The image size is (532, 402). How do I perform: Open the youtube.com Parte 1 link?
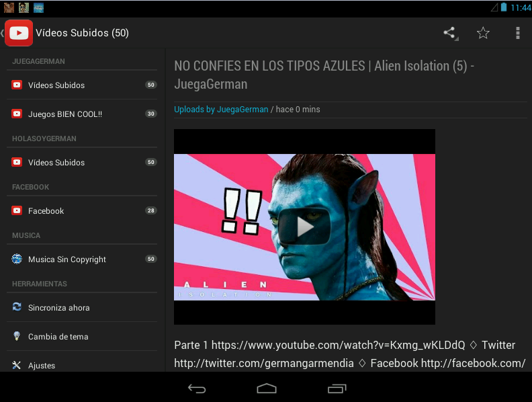click(338, 345)
